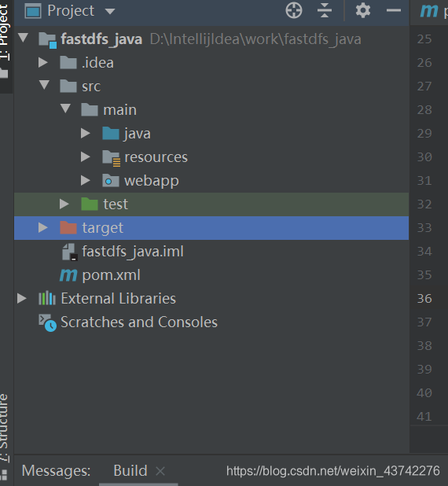Select the main folder label
The image size is (448, 486).
[120, 110]
